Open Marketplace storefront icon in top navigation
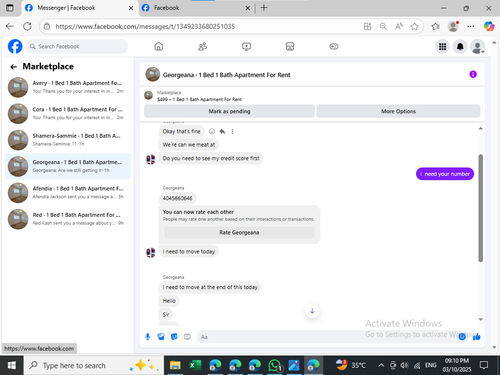The width and height of the screenshot is (500, 375). [290, 46]
